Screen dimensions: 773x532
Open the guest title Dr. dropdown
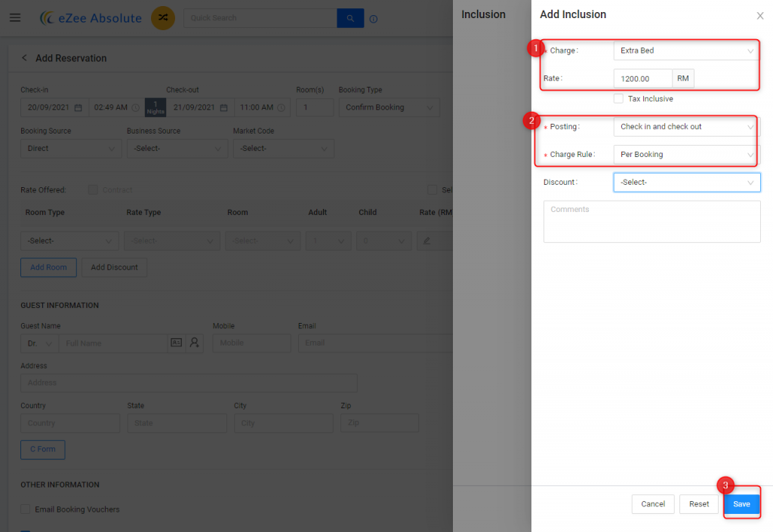pyautogui.click(x=39, y=343)
